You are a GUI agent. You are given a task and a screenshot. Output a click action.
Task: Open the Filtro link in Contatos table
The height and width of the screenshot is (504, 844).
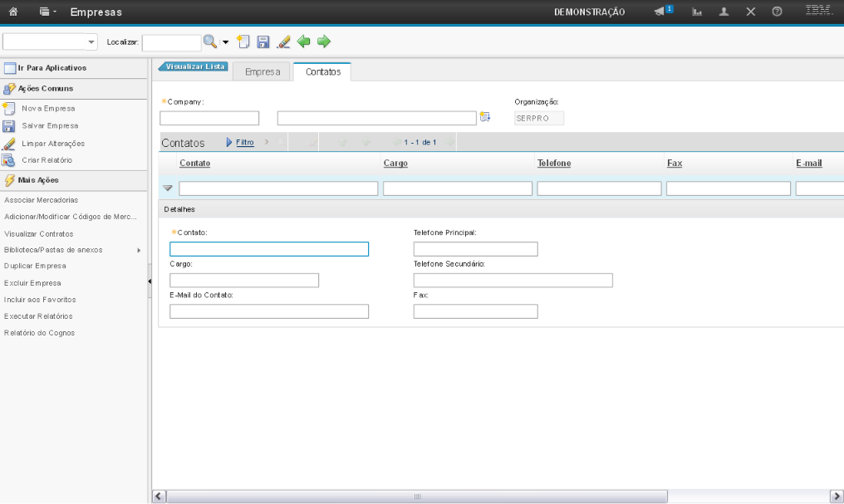click(x=245, y=143)
